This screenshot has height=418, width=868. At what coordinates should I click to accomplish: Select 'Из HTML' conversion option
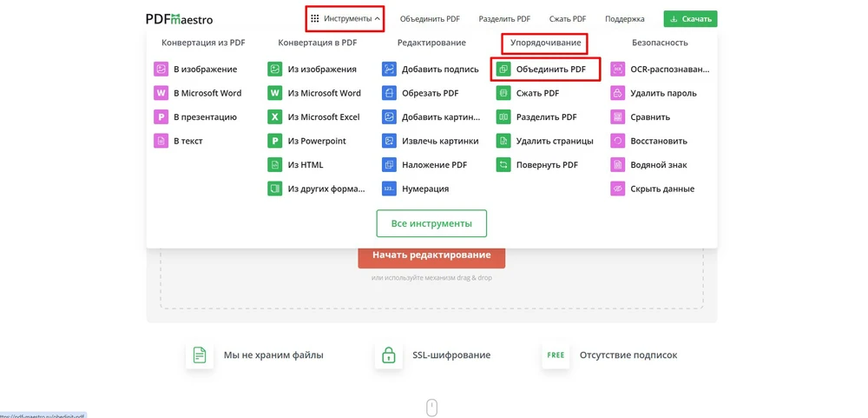pyautogui.click(x=306, y=165)
